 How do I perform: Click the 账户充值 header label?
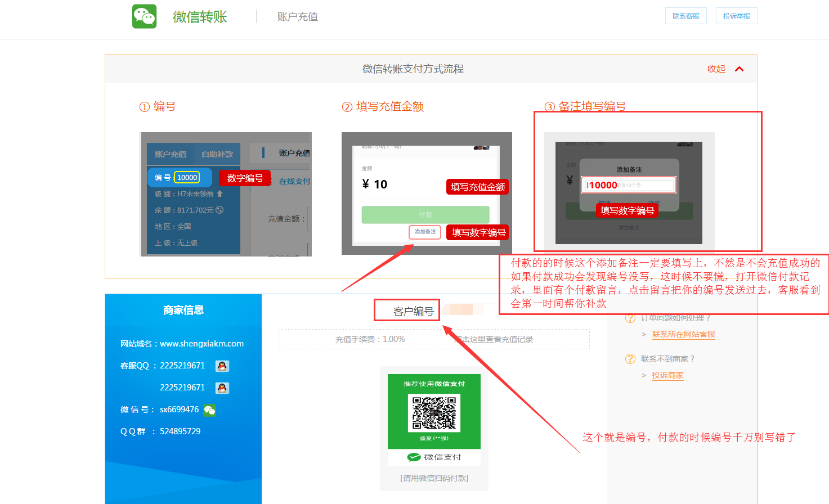[297, 17]
